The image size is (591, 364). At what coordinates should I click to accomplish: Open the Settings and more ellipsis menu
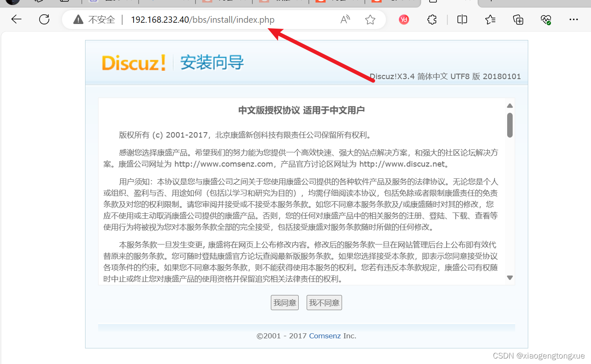(x=573, y=19)
